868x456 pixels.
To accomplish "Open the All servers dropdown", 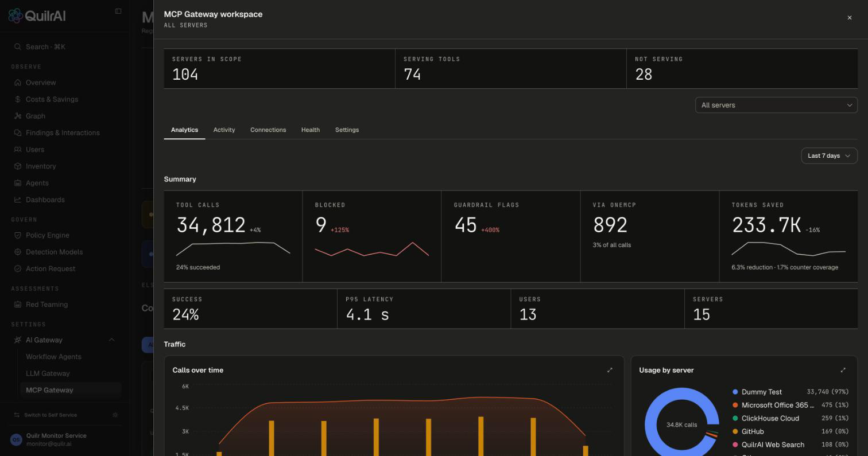I will point(776,105).
